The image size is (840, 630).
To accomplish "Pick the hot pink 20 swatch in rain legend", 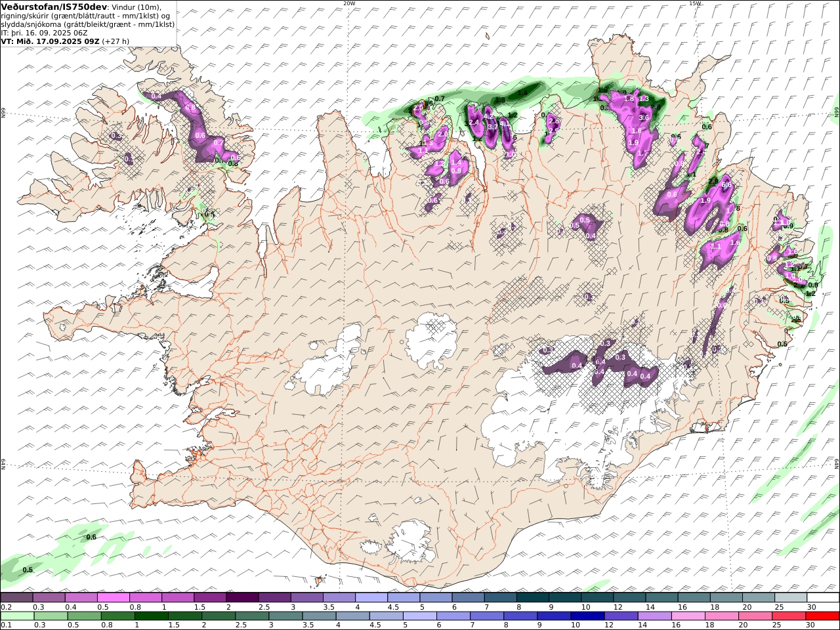I will (x=755, y=616).
